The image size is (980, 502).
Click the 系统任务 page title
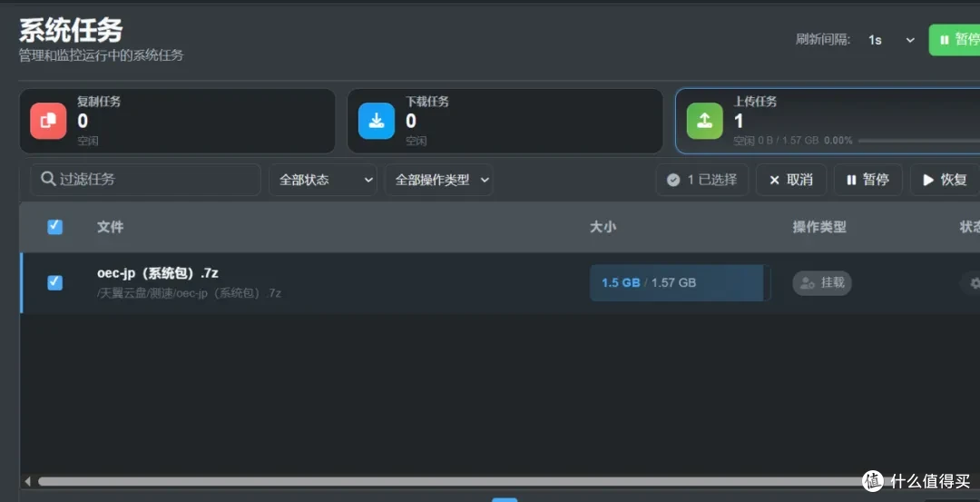click(x=71, y=29)
